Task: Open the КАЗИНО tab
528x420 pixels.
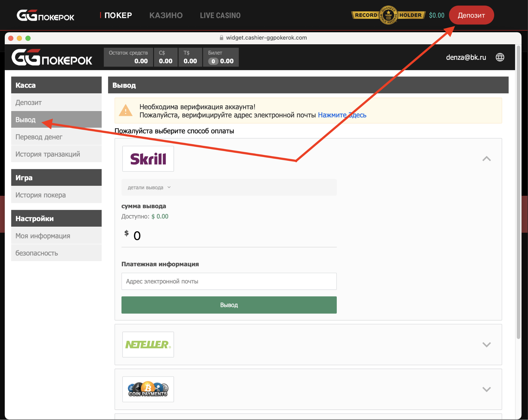Action: (166, 15)
